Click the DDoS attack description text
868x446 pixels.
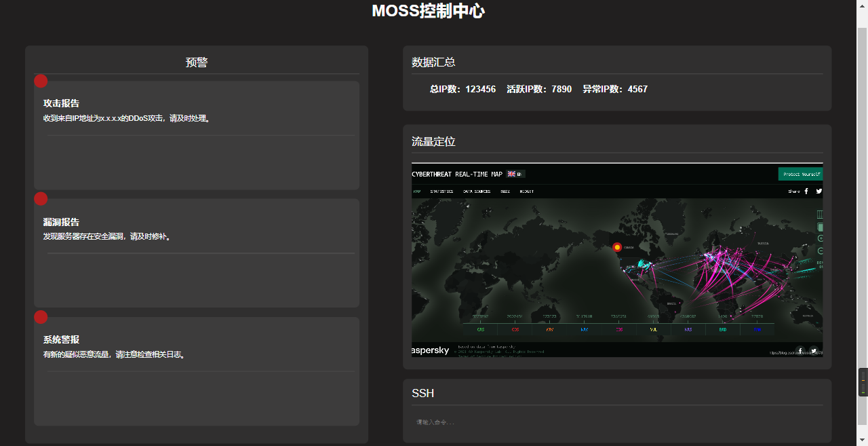[x=127, y=118]
